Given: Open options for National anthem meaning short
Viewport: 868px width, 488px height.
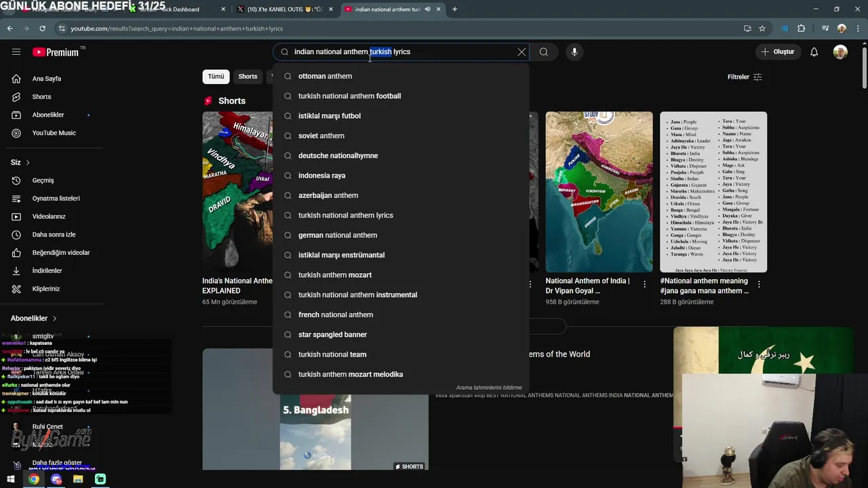Looking at the screenshot, I should click(759, 285).
